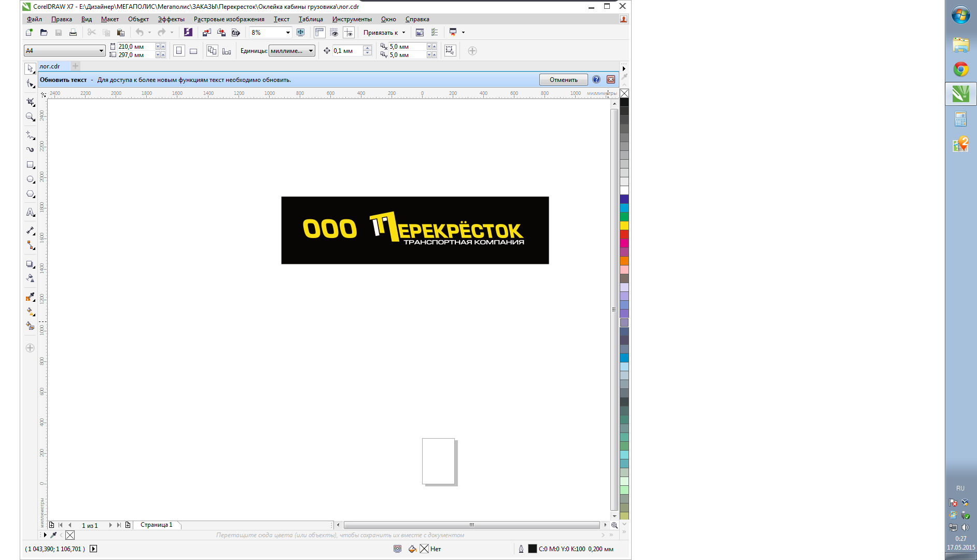Screen dimensions: 977x560
Task: Select the Crop tool
Action: [30, 102]
